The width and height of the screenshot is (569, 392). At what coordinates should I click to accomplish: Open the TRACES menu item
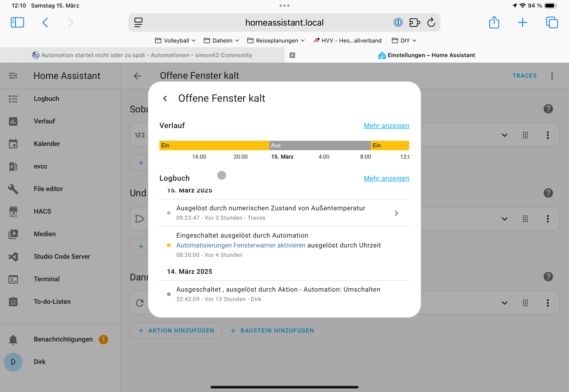(524, 76)
